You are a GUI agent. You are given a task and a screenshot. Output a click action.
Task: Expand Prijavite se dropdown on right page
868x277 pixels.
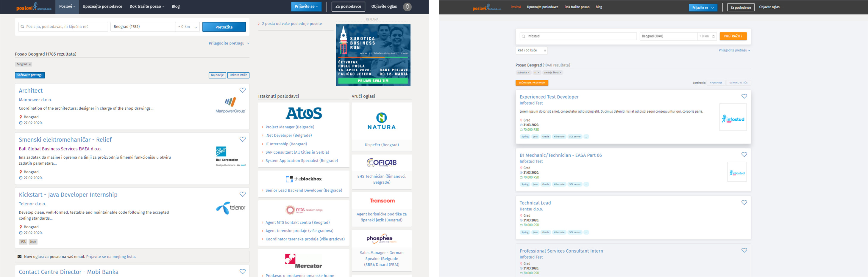703,7
